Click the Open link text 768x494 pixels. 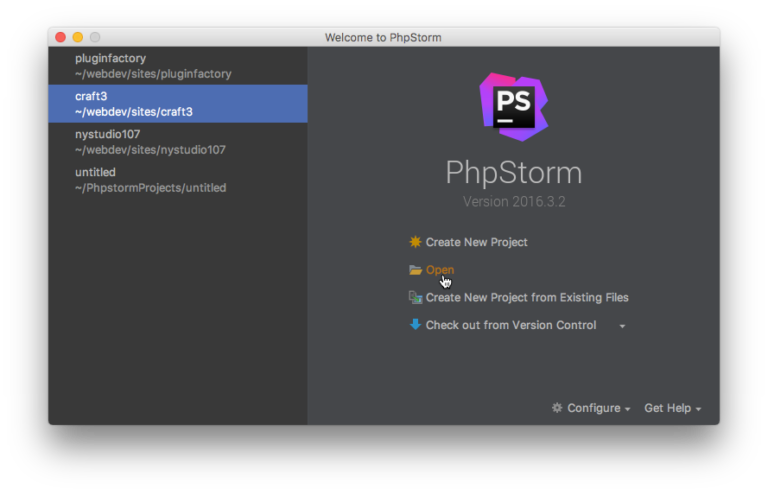coord(440,270)
